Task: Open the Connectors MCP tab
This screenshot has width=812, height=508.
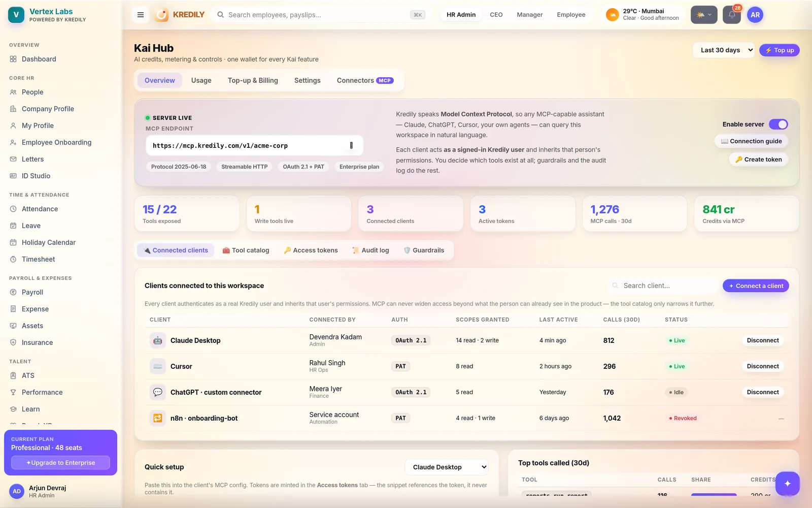Action: pyautogui.click(x=365, y=80)
